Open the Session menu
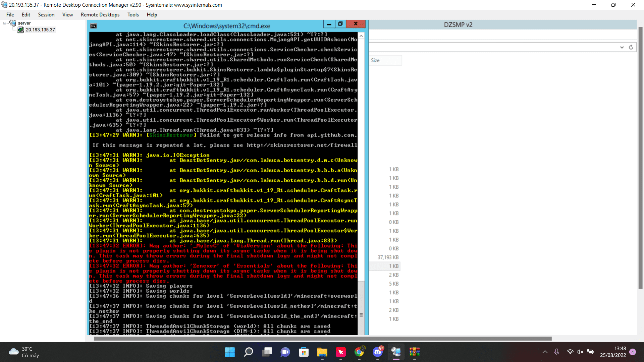This screenshot has height=362, width=644. coord(46,15)
